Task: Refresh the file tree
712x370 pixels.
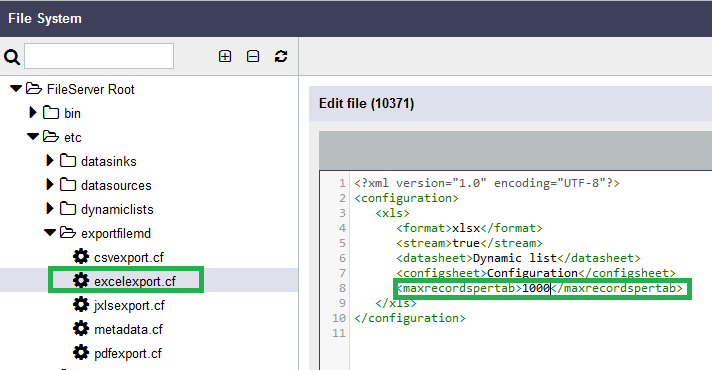Action: coord(281,56)
